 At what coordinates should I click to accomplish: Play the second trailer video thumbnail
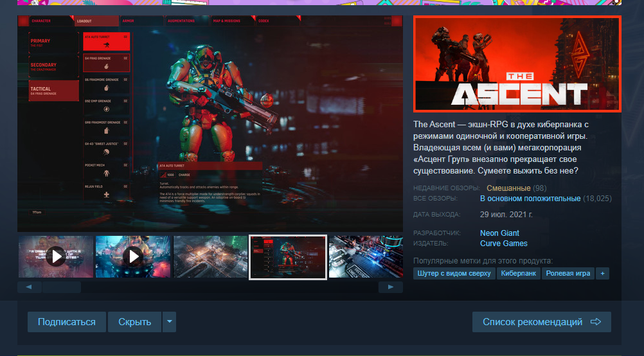(x=133, y=256)
